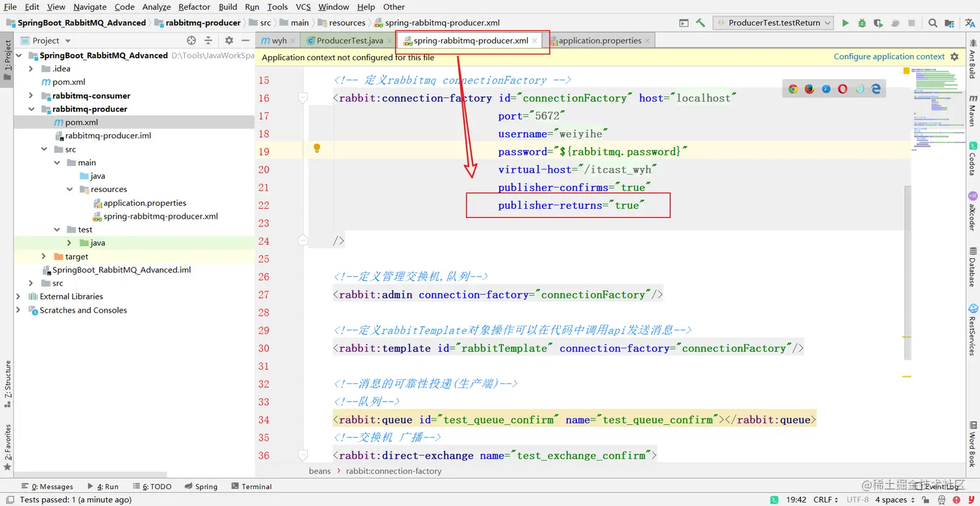Screen dimensions: 980x506
Task: Open the 4: Run tool window
Action: 102,487
